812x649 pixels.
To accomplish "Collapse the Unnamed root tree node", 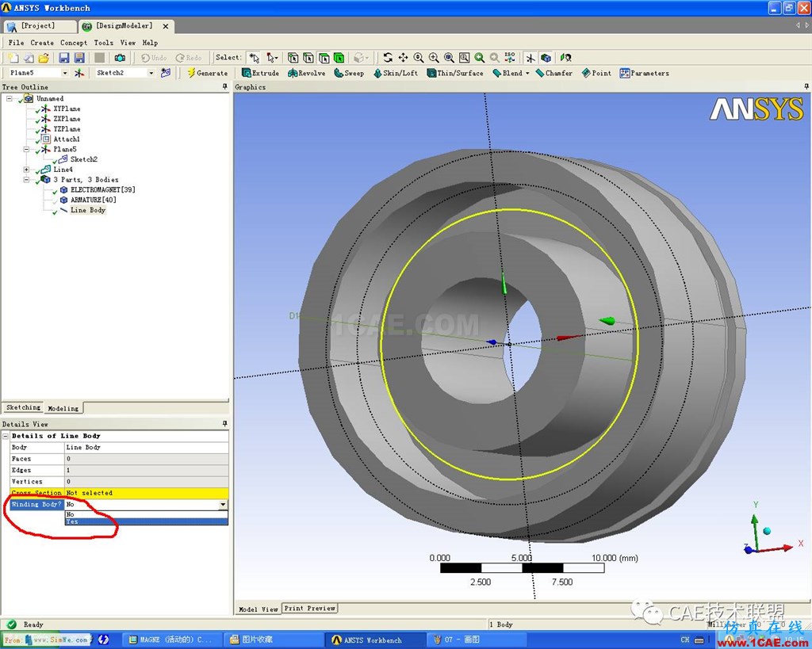I will [x=10, y=98].
